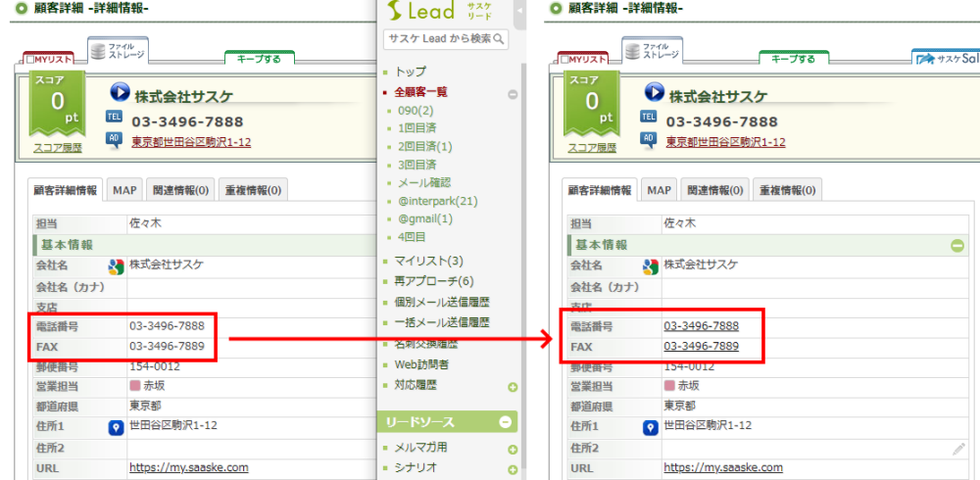Viewport: 980px width, 480px height.
Task: Expand the 対応履歴 item using its plus icon
Action: [x=512, y=387]
